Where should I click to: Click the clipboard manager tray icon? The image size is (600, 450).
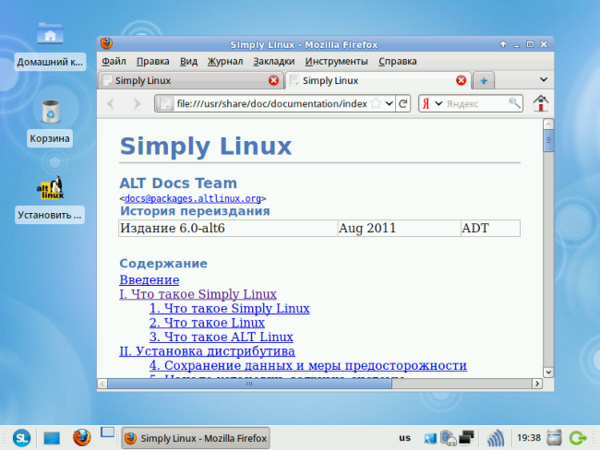[447, 438]
